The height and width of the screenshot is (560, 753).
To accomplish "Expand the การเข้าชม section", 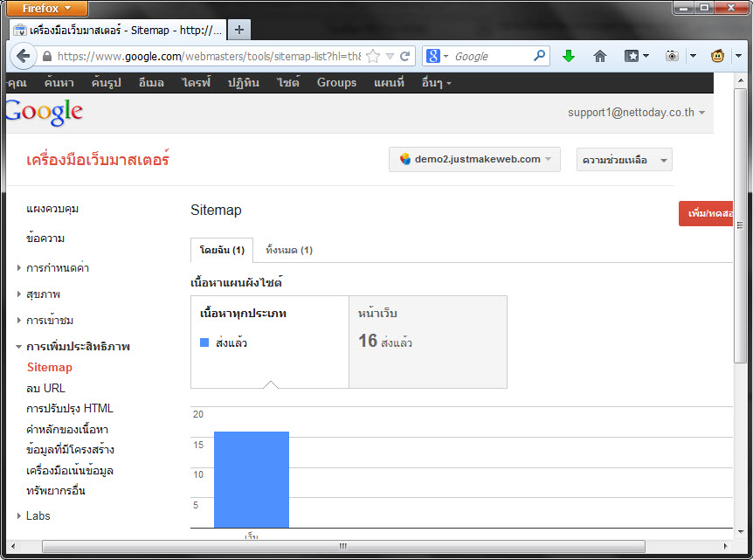I will (18, 320).
